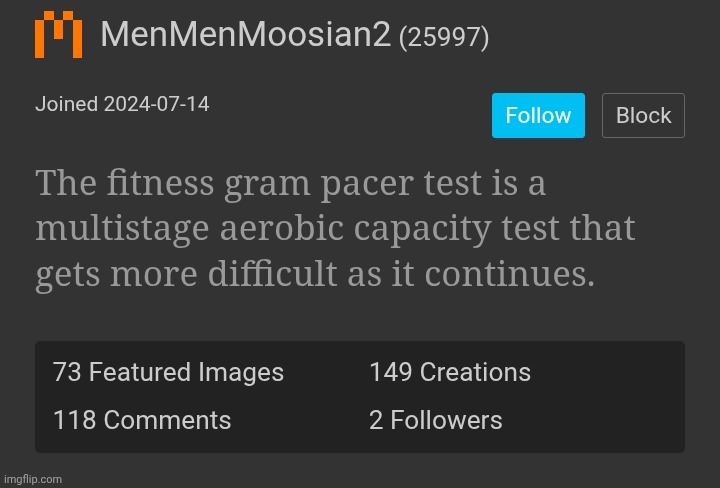Image resolution: width=720 pixels, height=488 pixels.
Task: Click the word "Followers" in the stats panel
Action: tap(445, 421)
